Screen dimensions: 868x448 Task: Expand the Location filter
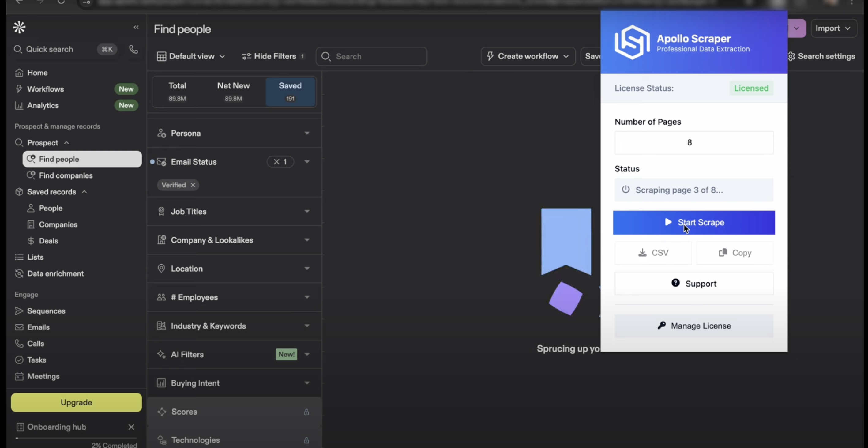[x=234, y=269]
